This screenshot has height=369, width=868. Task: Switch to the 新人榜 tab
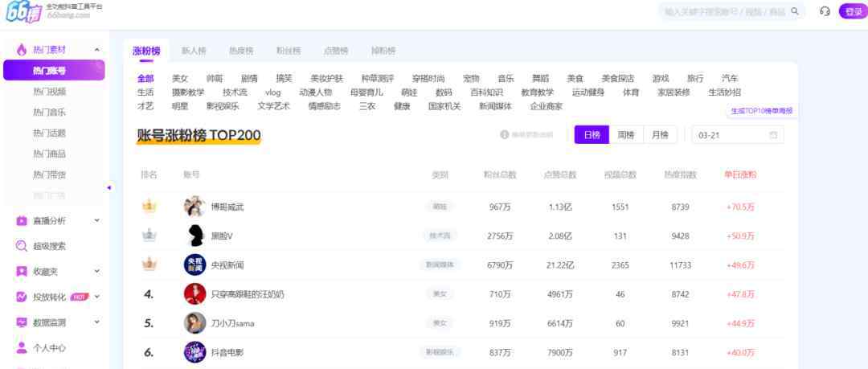pos(194,51)
